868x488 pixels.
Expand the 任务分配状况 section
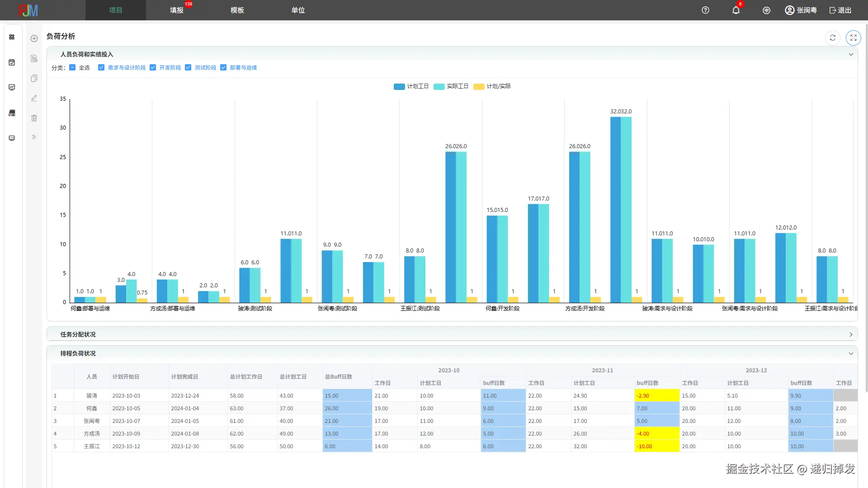click(850, 335)
